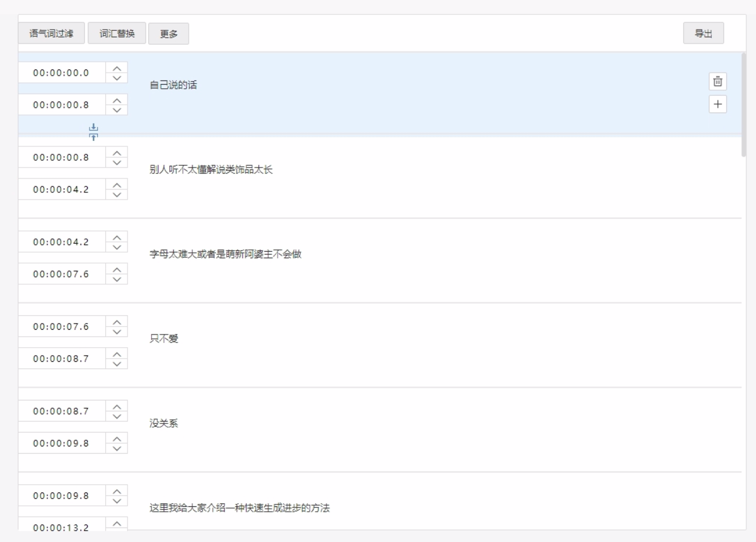Open the 更多 menu

pyautogui.click(x=169, y=34)
